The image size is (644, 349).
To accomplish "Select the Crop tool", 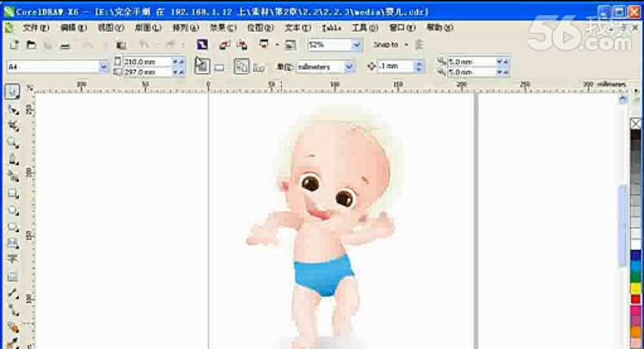I will [x=13, y=126].
